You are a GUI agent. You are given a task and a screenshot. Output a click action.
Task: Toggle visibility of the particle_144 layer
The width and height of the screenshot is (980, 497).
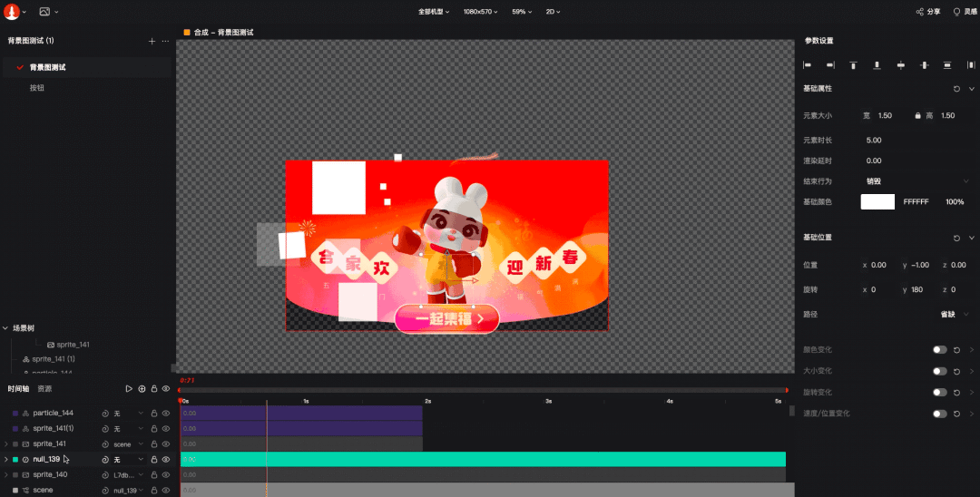(x=166, y=413)
